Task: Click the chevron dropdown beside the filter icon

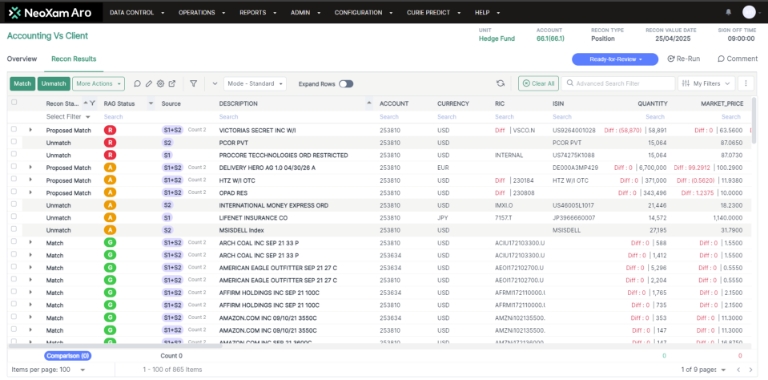Action: click(215, 84)
